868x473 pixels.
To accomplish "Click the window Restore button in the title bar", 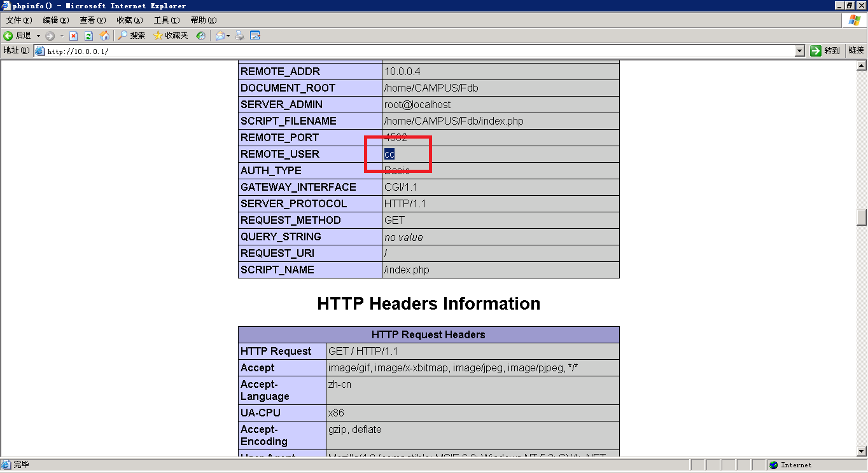I will tap(850, 6).
